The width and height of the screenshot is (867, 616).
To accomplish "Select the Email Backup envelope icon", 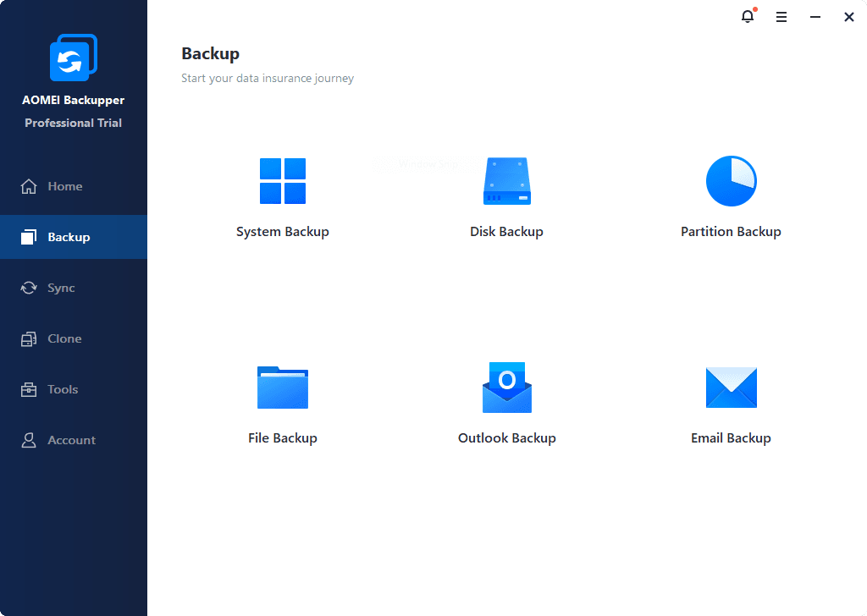I will pos(731,388).
